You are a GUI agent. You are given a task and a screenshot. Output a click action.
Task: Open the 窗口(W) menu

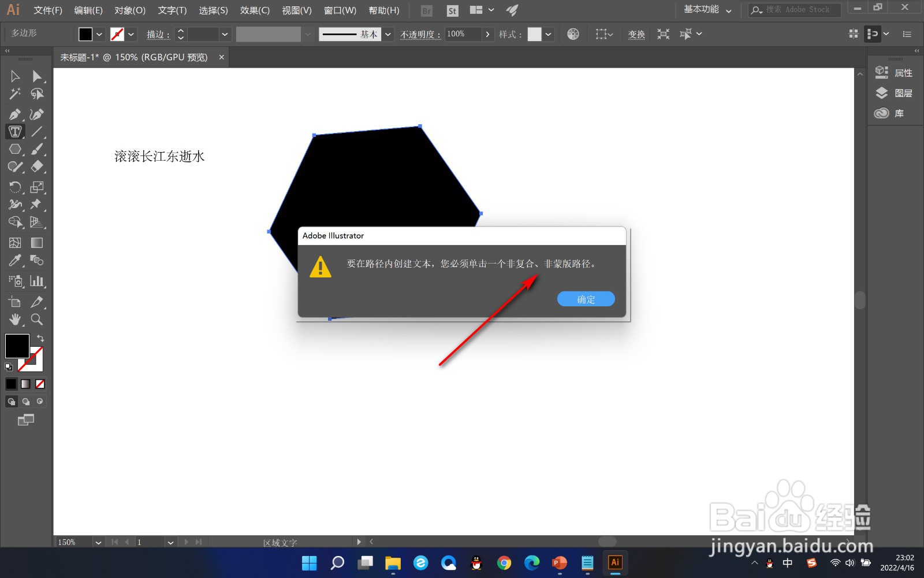340,10
